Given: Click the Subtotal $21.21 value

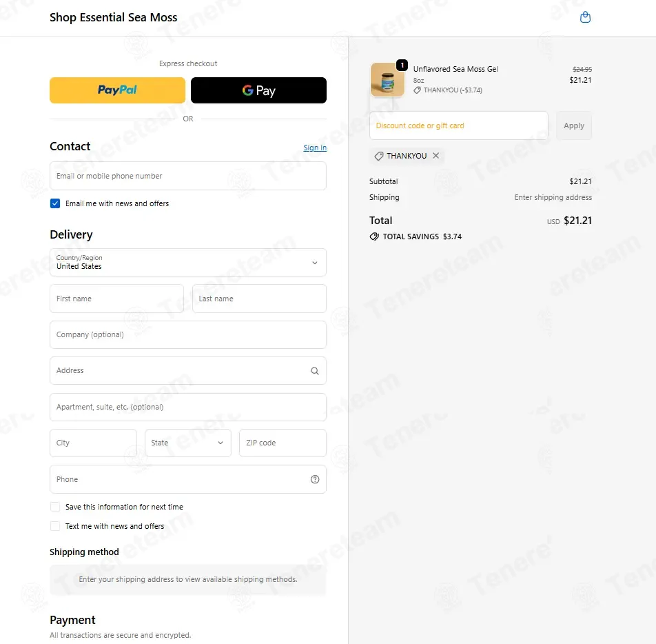Looking at the screenshot, I should pyautogui.click(x=580, y=181).
